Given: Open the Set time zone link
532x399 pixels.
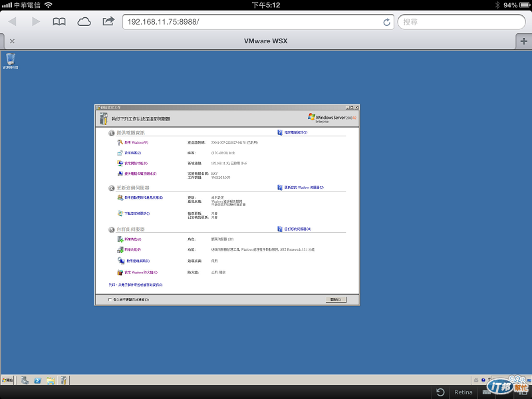Looking at the screenshot, I should pos(132,153).
